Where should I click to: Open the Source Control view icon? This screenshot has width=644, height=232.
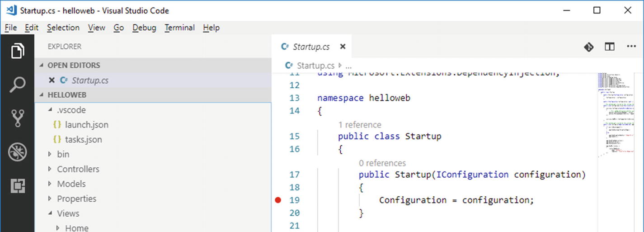point(17,118)
